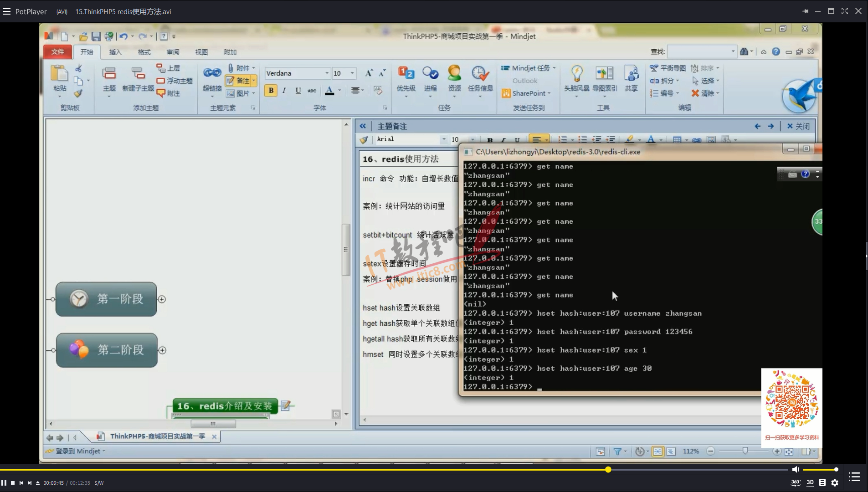Open the Mindjet 任务 dropdown

tap(528, 68)
